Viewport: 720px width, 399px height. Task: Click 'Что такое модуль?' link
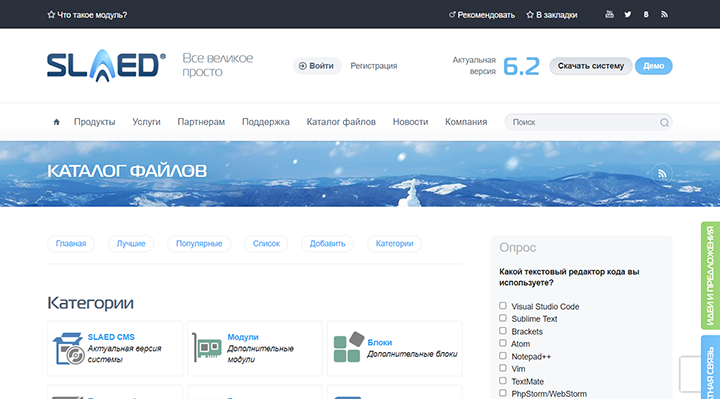click(87, 15)
